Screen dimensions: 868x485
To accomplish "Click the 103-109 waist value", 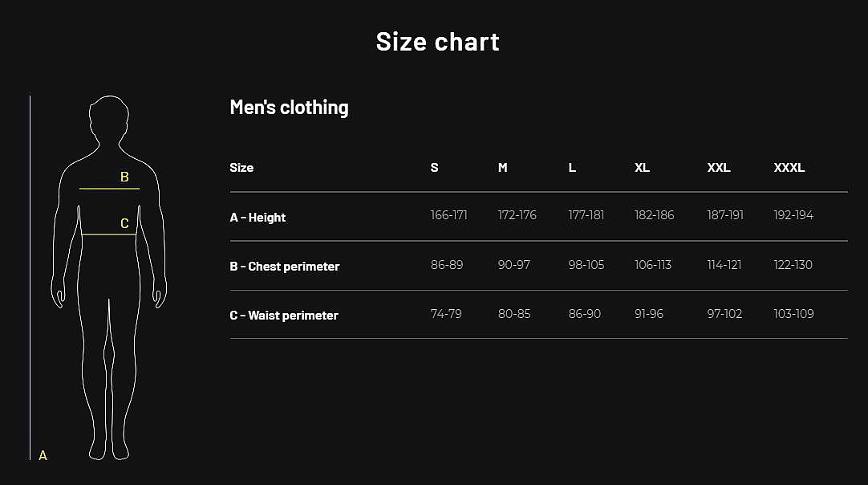I will tap(794, 313).
